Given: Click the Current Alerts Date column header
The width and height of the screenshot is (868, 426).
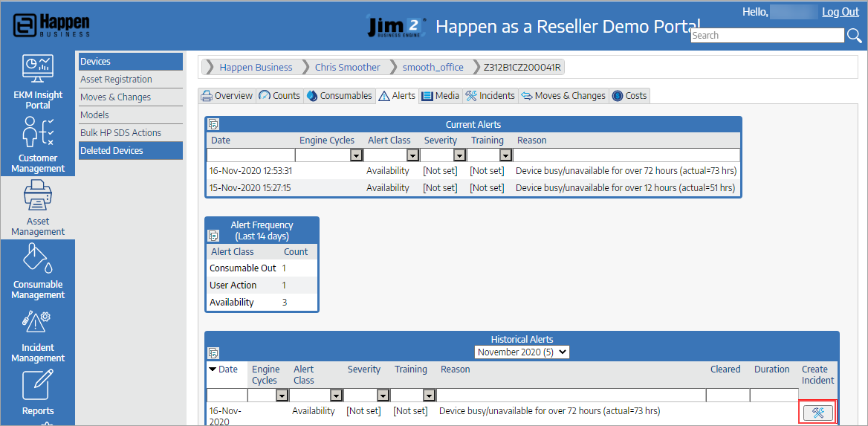Looking at the screenshot, I should [220, 141].
